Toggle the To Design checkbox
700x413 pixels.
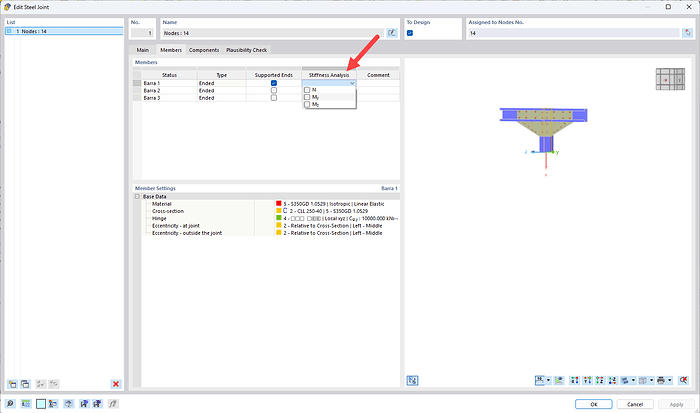(x=410, y=33)
